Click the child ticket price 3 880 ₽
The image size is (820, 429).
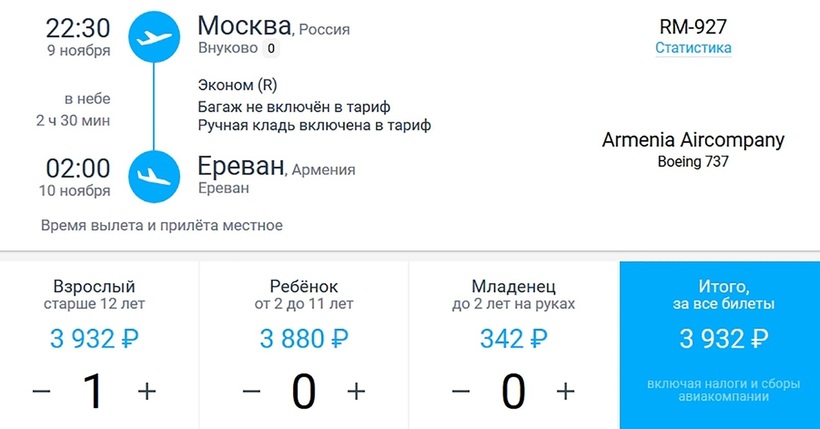304,339
